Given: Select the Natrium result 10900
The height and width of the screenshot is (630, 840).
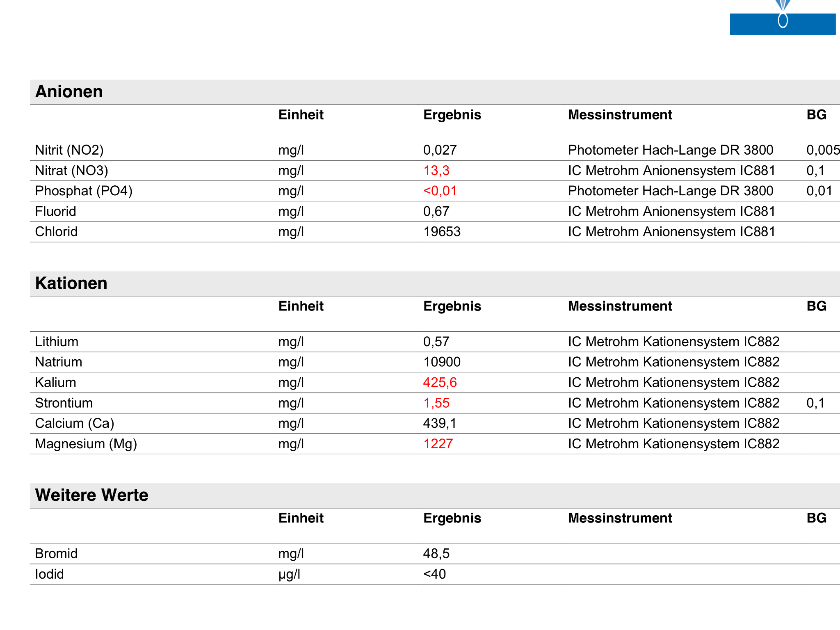Looking at the screenshot, I should (442, 362).
